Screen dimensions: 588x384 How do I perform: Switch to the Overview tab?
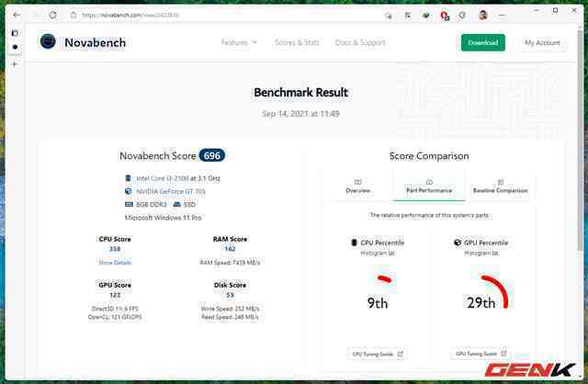pos(357,186)
